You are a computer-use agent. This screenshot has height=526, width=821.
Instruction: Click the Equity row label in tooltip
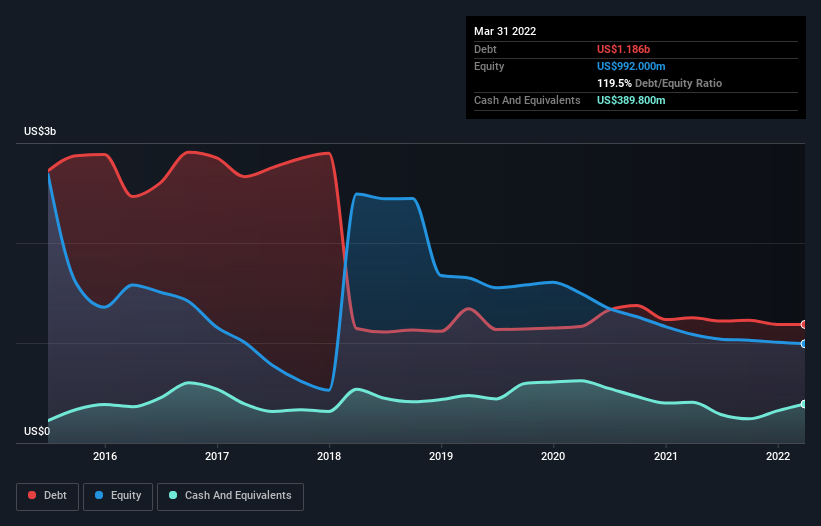(489, 66)
